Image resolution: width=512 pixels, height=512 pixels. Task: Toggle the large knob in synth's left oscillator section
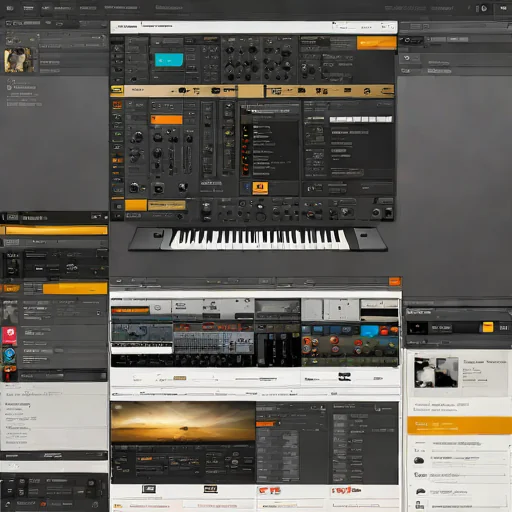click(136, 137)
